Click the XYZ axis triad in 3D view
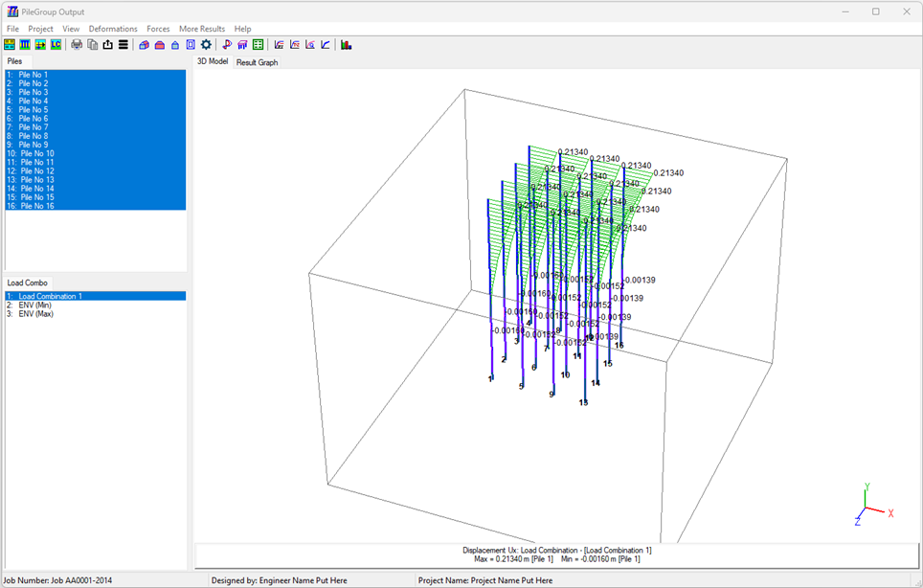Image resolution: width=923 pixels, height=588 pixels. [875, 505]
